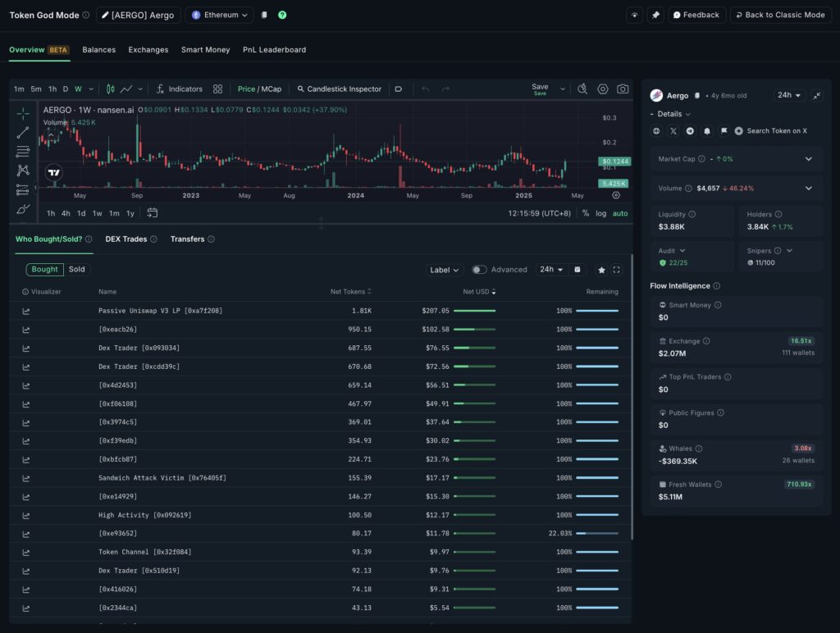
Task: Click the Feedback button
Action: 696,15
